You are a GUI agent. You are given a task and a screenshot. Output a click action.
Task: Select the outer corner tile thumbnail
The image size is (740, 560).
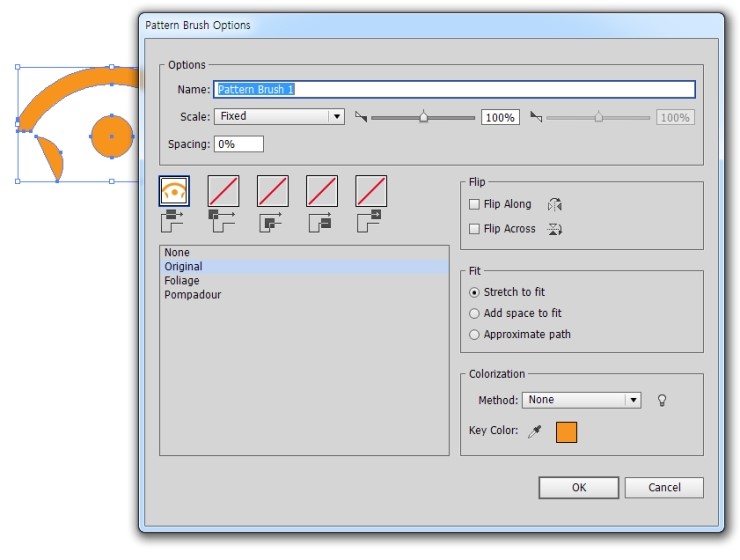point(223,191)
